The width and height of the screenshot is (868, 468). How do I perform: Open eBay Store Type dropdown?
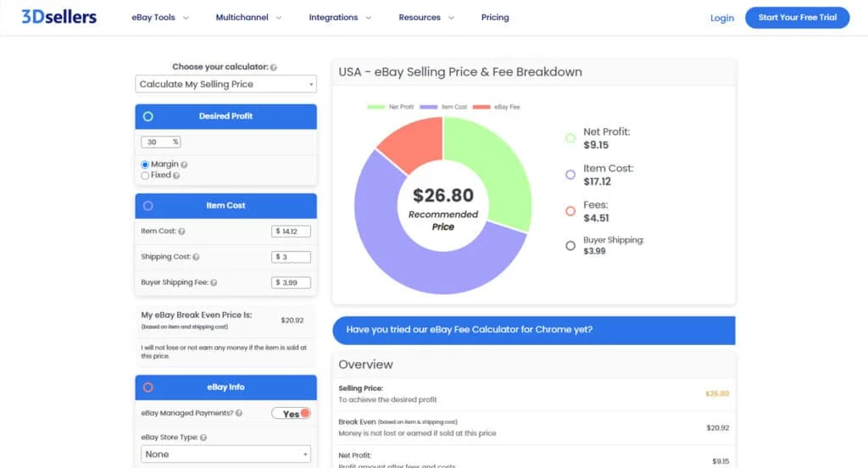pyautogui.click(x=225, y=454)
